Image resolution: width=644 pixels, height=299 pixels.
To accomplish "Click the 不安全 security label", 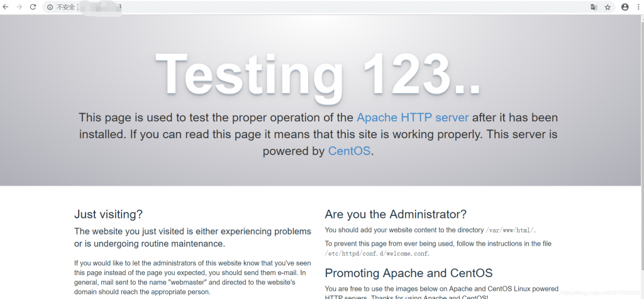I will [x=65, y=7].
